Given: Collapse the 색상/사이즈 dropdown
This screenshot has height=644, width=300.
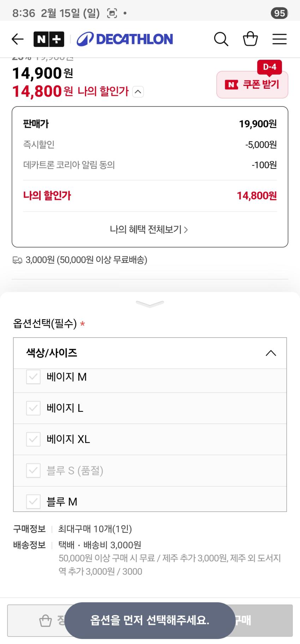Looking at the screenshot, I should coord(271,353).
